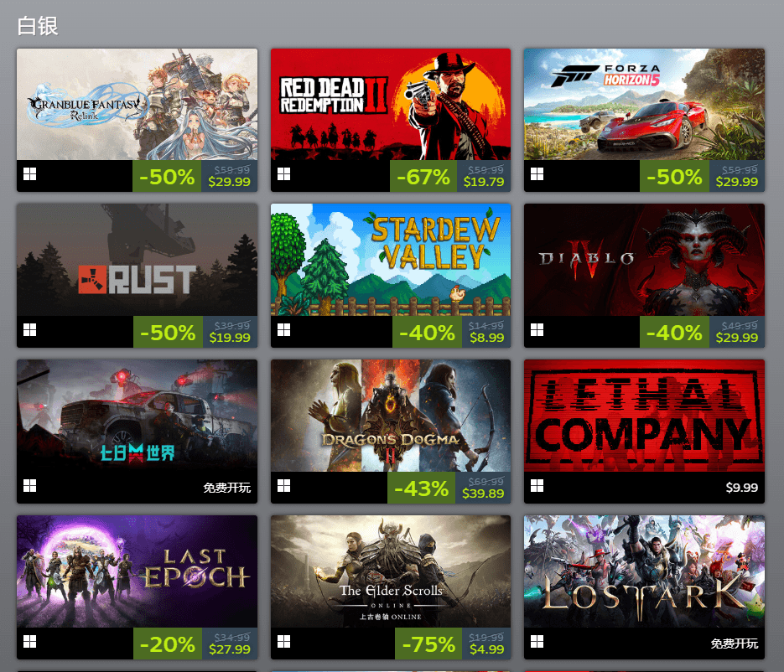Select the Dragon's Dogma II game image
Viewport: 784px width, 672px height.
click(x=391, y=416)
